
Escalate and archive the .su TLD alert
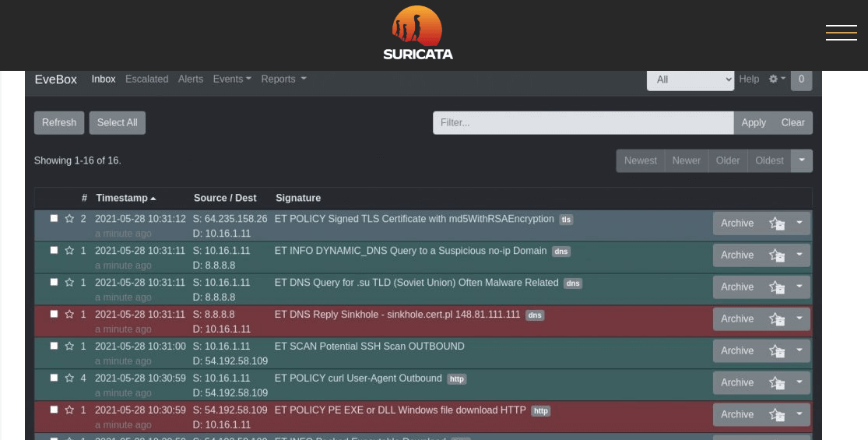point(777,287)
